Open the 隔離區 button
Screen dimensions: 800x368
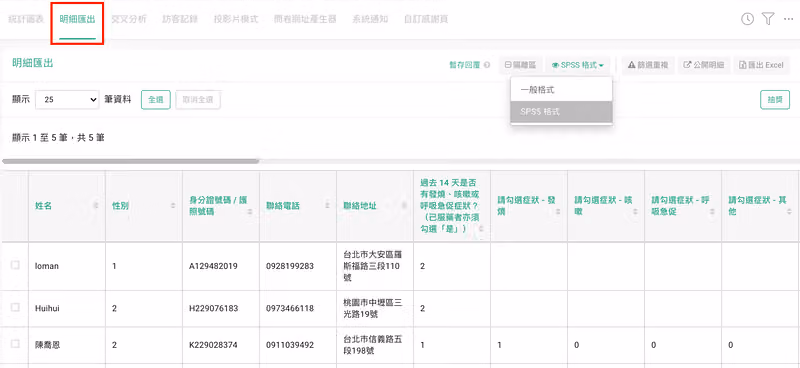point(520,65)
